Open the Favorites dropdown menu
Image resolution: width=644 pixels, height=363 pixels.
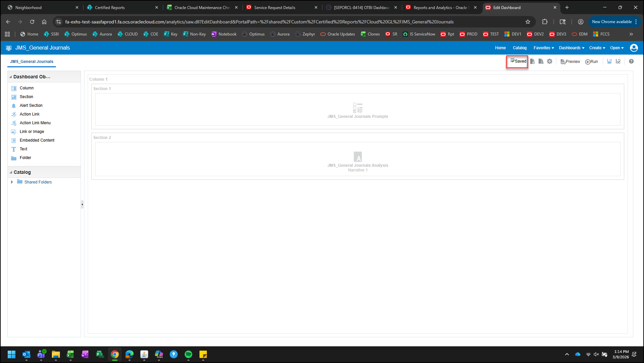544,48
